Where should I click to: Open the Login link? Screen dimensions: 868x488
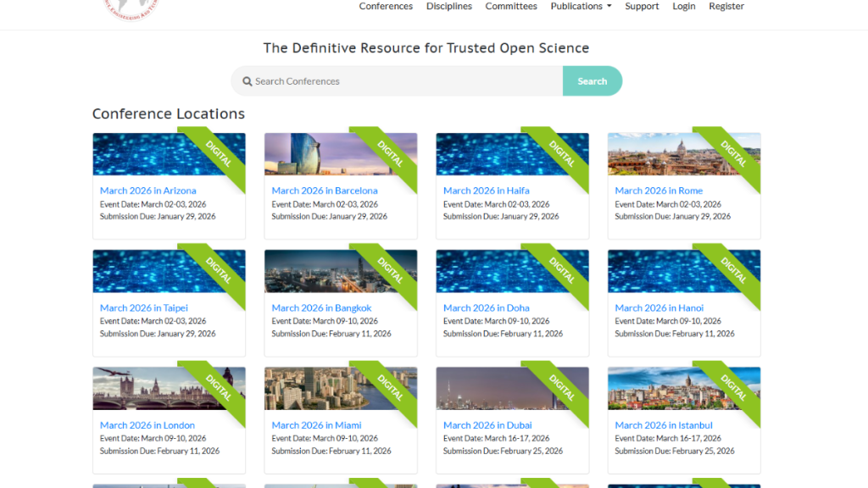click(x=683, y=6)
